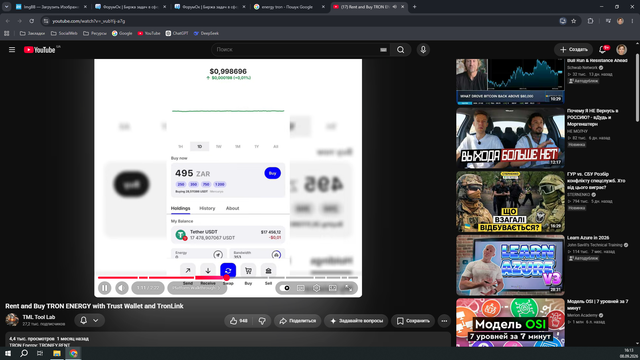Open Chrome media controls icon
Image resolution: width=640 pixels, height=360 pixels.
(608, 21)
